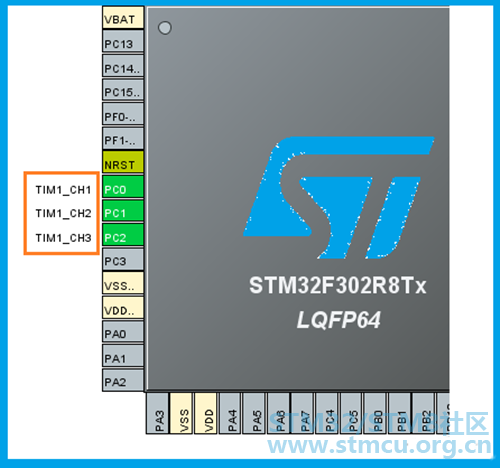
Task: Click the green PC2 pin
Action: tap(123, 235)
